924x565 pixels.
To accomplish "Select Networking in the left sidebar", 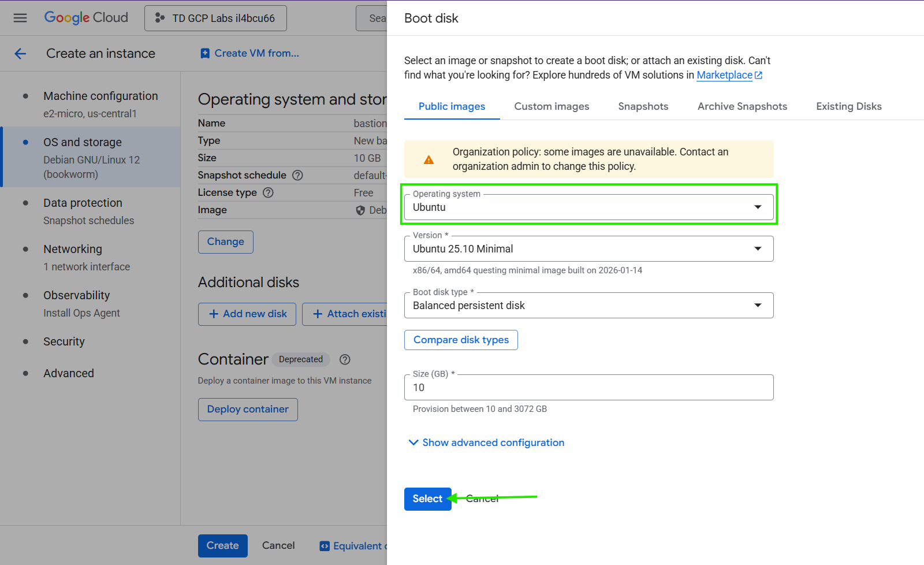I will tap(73, 249).
